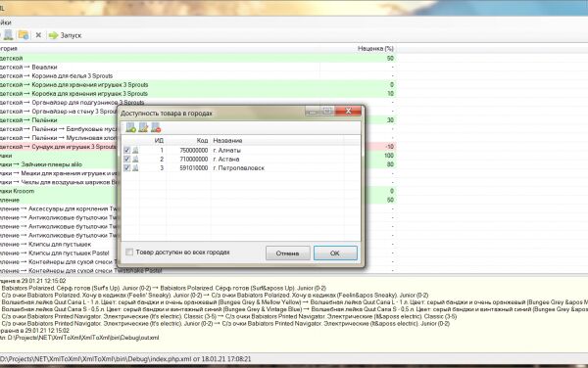Screen dimensions: 588x368
Task: Select the red 'Сундук для игрушек 3 Sprouts' row
Action: [58, 147]
